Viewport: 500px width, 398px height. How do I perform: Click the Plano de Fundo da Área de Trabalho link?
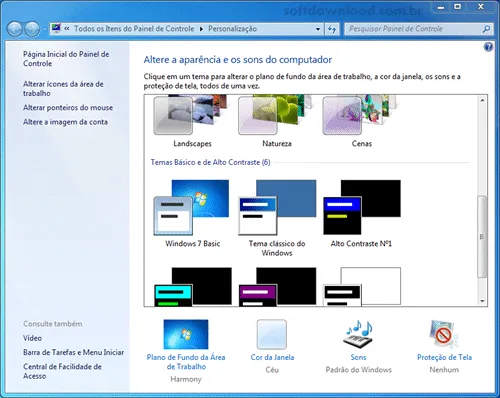[186, 362]
